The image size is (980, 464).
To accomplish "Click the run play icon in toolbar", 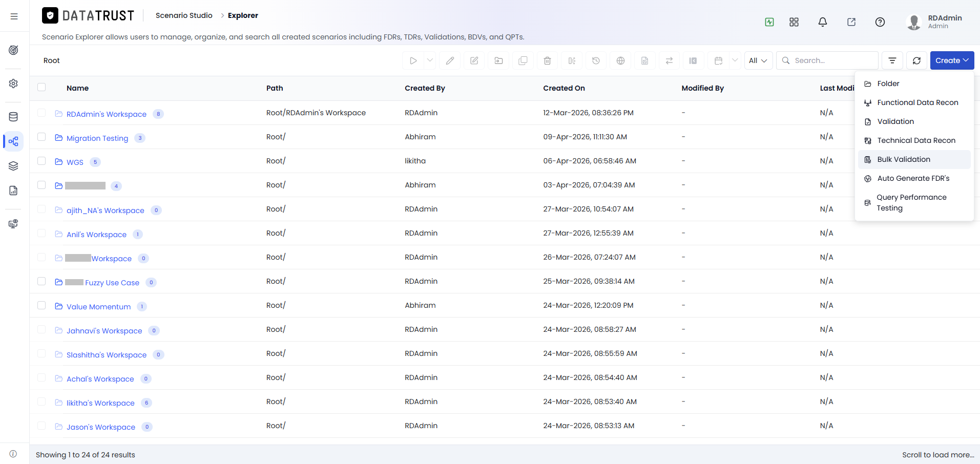I will point(413,60).
